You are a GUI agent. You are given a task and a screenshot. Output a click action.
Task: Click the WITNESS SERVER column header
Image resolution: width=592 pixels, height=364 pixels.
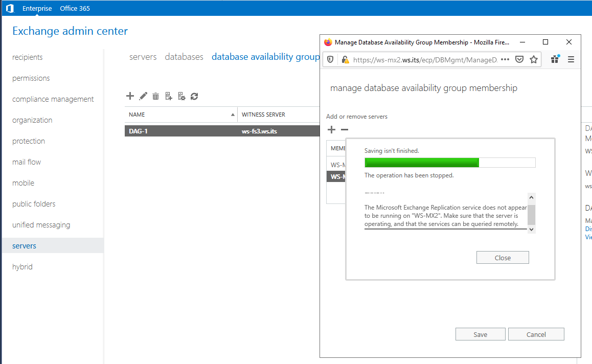pos(279,115)
